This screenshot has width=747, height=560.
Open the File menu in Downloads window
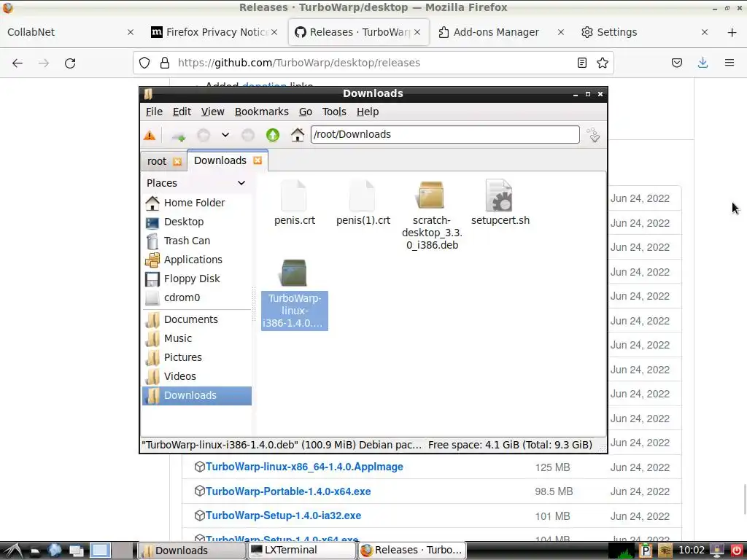pyautogui.click(x=154, y=112)
